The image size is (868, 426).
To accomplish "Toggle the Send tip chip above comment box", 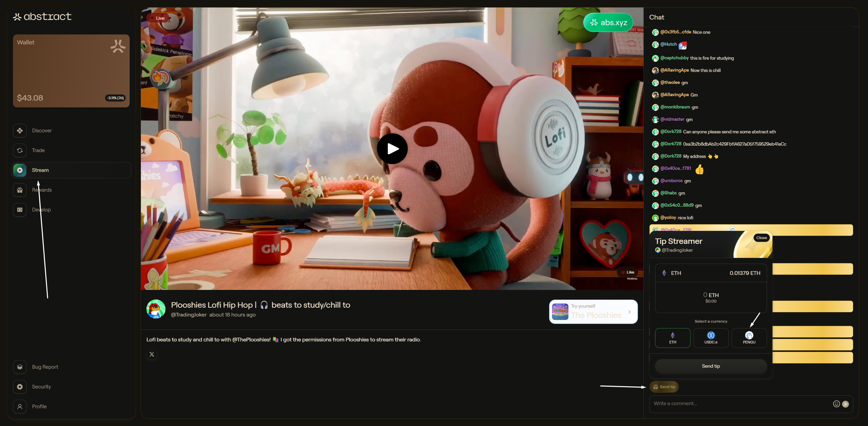I will click(x=664, y=387).
